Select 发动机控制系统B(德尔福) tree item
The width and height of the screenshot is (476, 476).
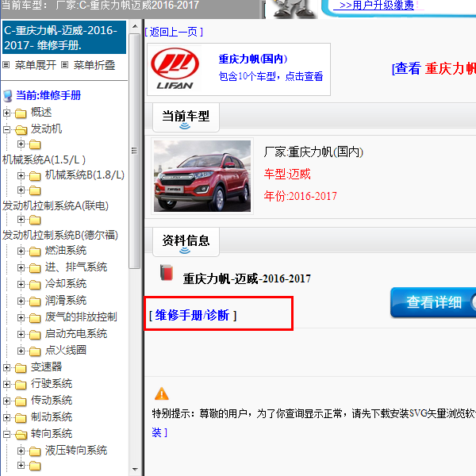tap(60, 236)
